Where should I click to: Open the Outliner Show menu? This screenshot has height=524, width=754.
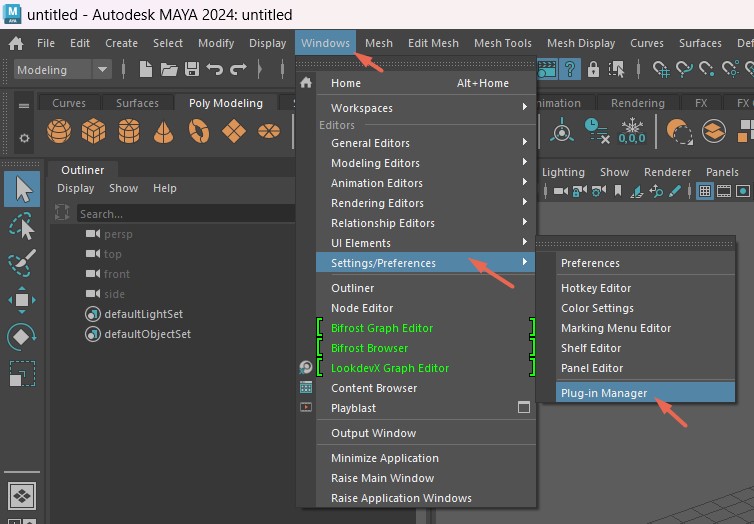124,188
